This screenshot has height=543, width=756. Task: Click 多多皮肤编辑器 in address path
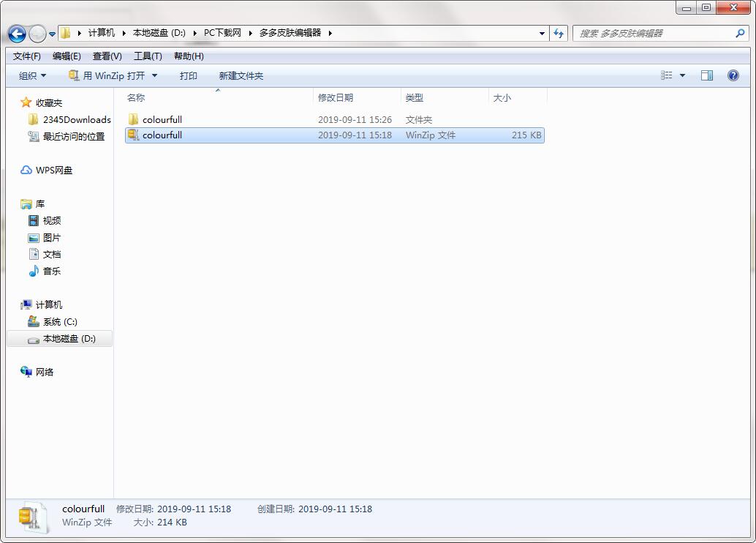point(290,33)
